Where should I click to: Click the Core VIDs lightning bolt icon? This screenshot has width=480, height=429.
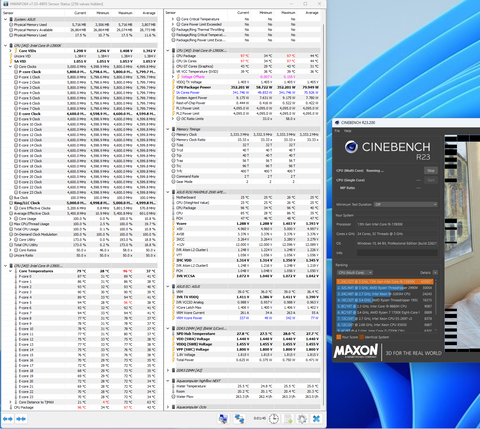(x=16, y=51)
